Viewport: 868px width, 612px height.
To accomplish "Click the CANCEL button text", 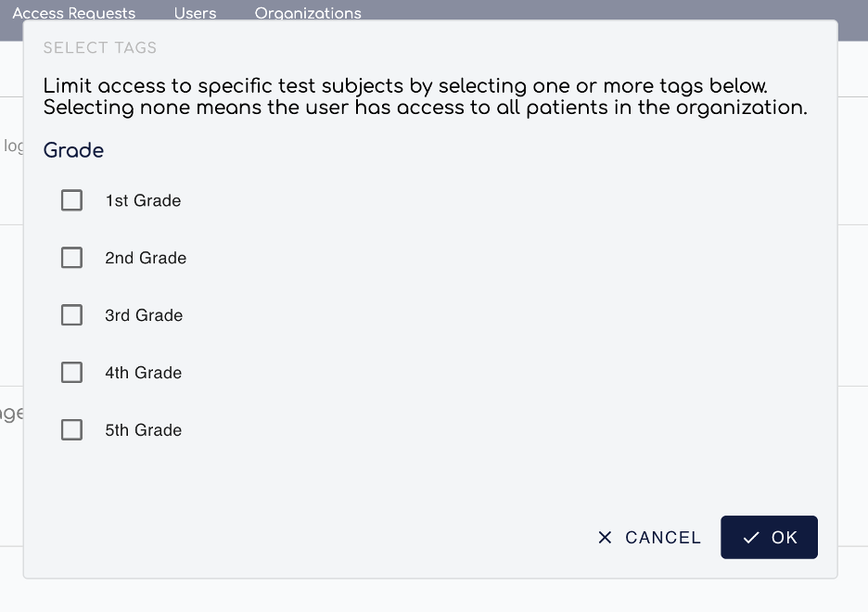I will pos(663,538).
